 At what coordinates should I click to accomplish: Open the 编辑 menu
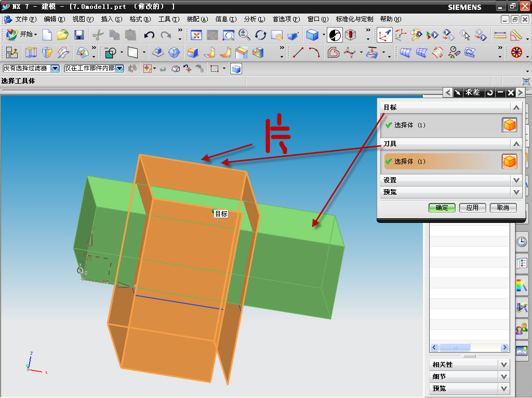(54, 19)
